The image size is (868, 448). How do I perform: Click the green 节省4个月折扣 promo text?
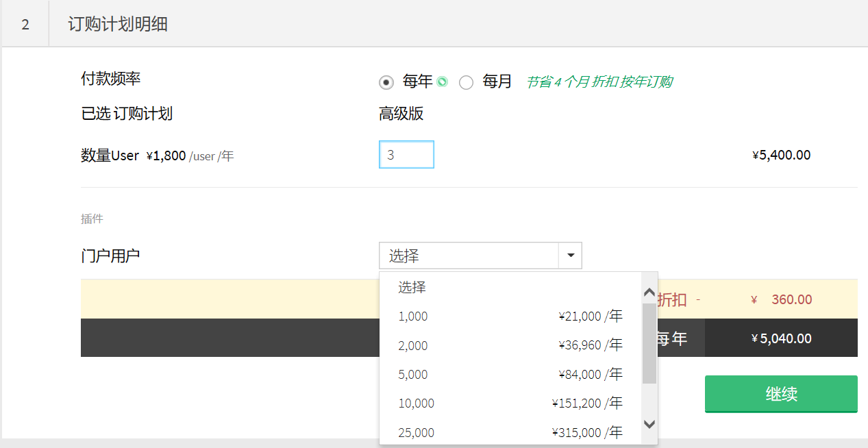(599, 82)
